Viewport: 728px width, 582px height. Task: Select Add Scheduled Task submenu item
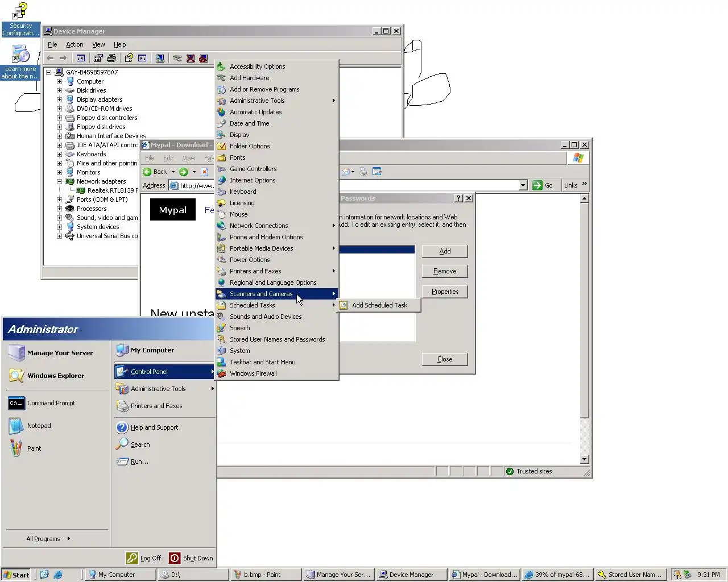point(379,305)
